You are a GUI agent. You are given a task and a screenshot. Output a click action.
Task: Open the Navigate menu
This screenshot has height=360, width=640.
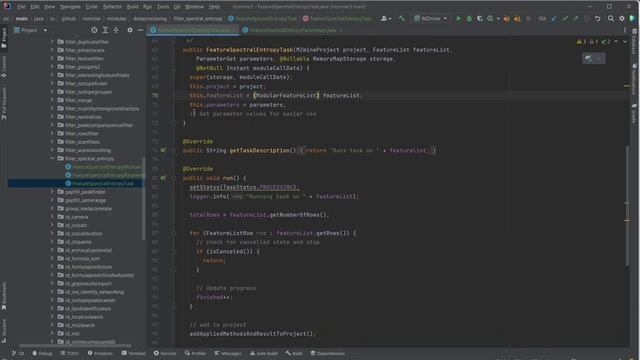(70, 7)
